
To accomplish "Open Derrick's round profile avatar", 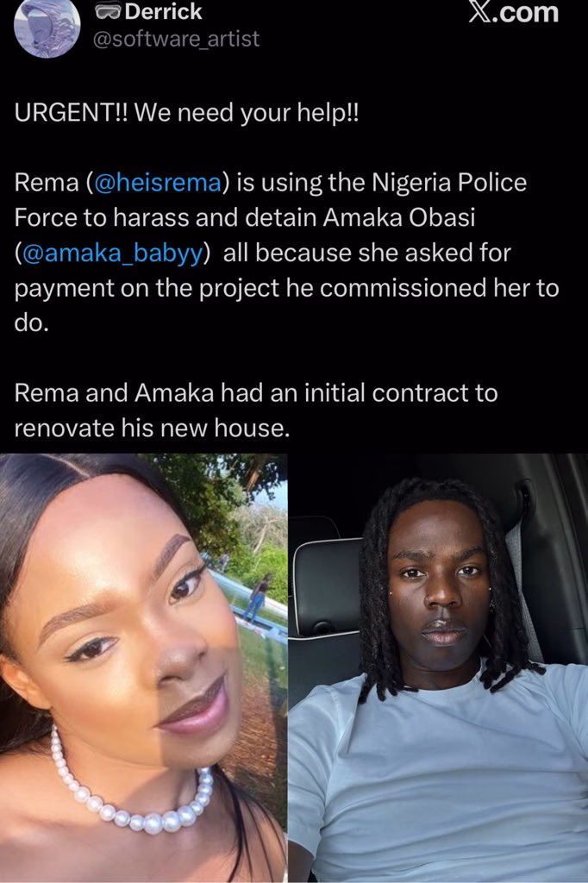I will 47,28.
